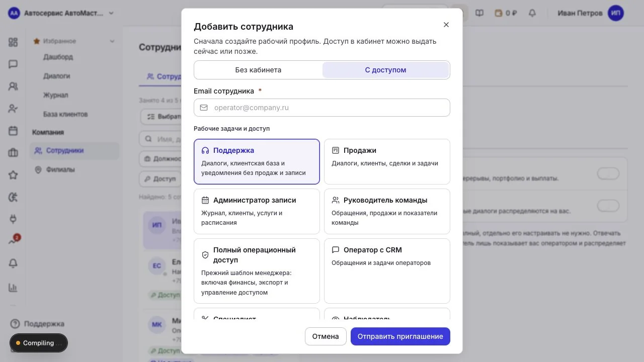
Task: Open Дашборд in the sidebar
Action: pos(58,57)
